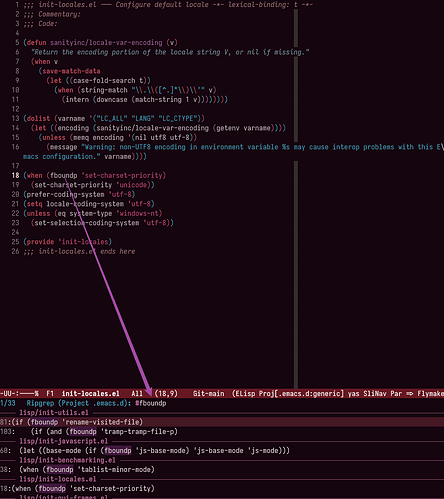Click the lisp/init-utils.el group header

pos(54,413)
